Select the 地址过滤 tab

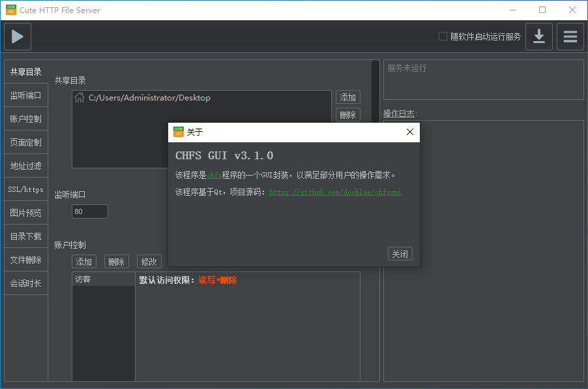coord(26,166)
